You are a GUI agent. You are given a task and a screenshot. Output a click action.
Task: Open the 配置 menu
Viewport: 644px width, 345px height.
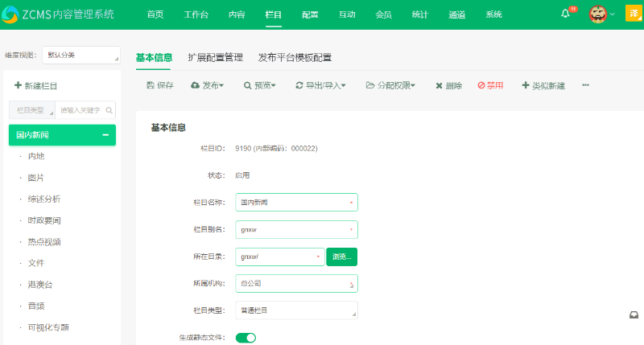tap(310, 14)
